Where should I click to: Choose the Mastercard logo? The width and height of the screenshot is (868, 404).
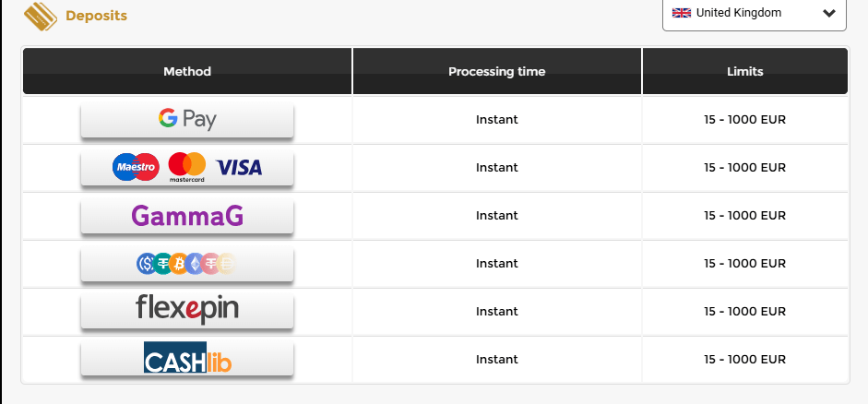click(x=187, y=167)
